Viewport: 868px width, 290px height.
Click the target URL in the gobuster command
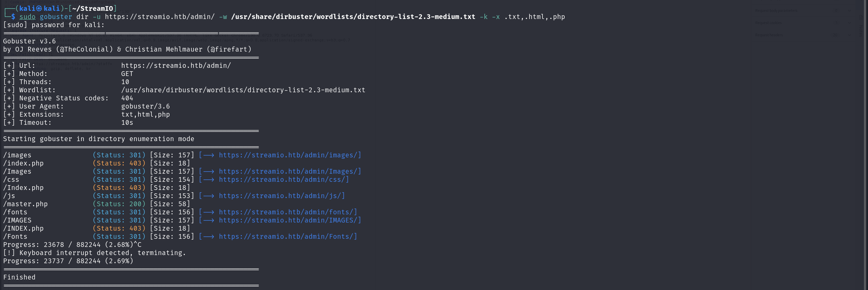pos(160,17)
